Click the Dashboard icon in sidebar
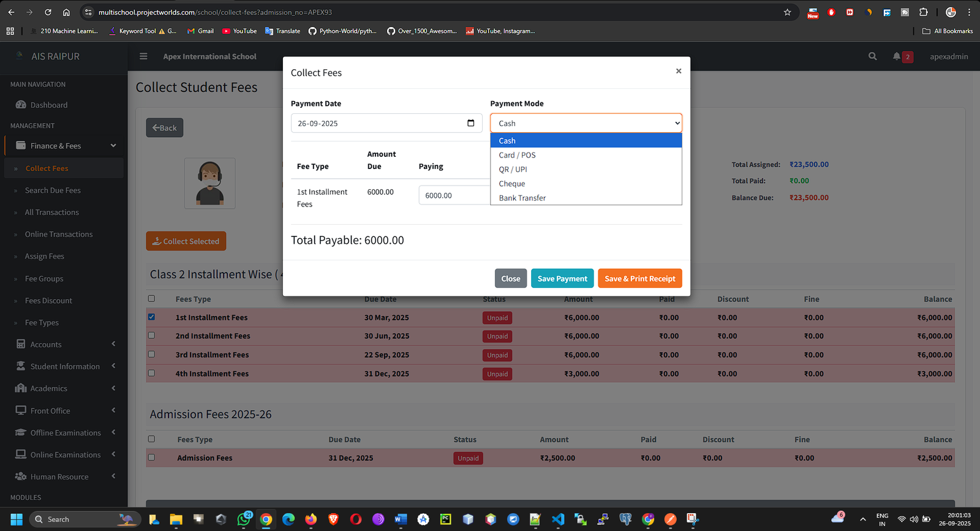Image resolution: width=980 pixels, height=531 pixels. coord(21,105)
